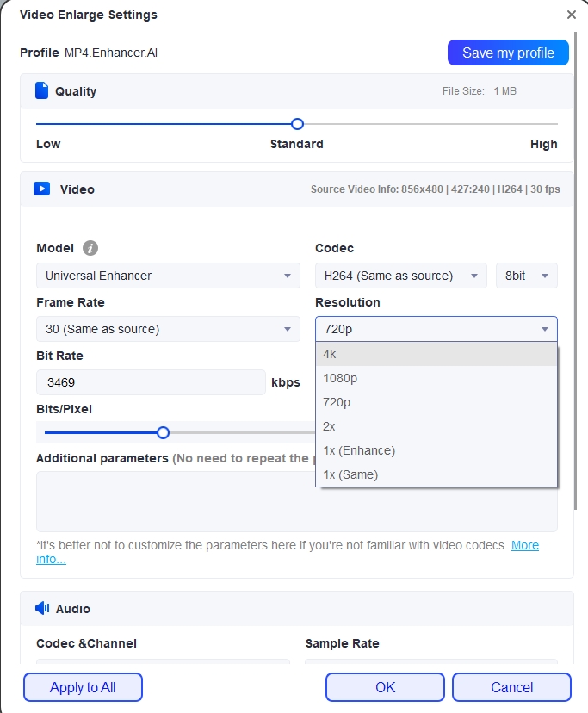Confirm settings with the OK button
This screenshot has height=713, width=588.
click(384, 687)
